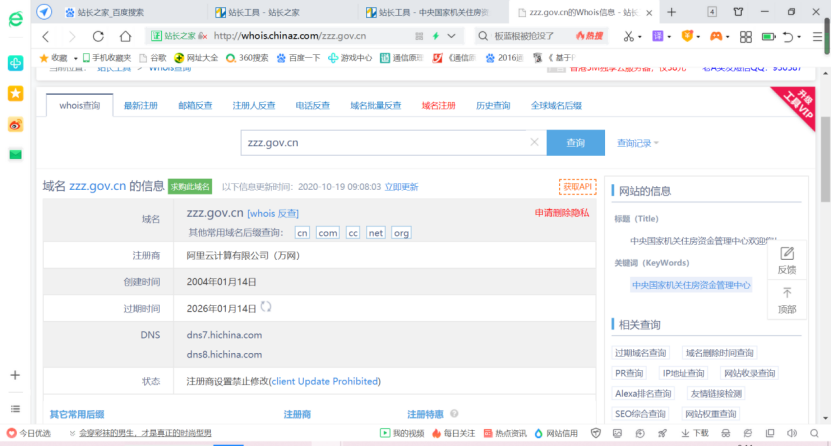Screen dimensions: 831x446
Task: Open the skin shirt icon in title bar
Action: coord(738,12)
